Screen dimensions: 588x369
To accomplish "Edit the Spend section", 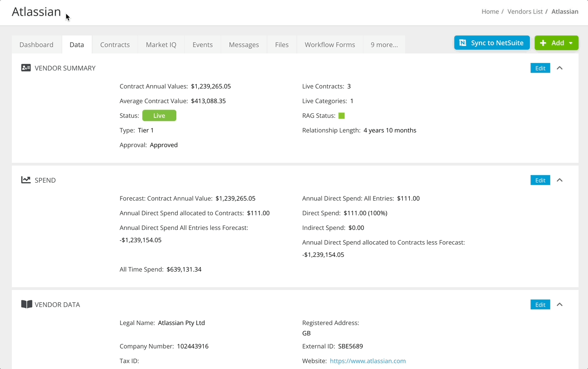I will [540, 180].
